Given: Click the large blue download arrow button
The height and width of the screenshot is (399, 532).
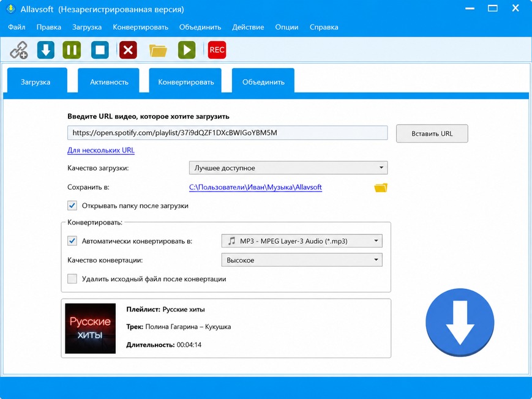Looking at the screenshot, I should [460, 323].
